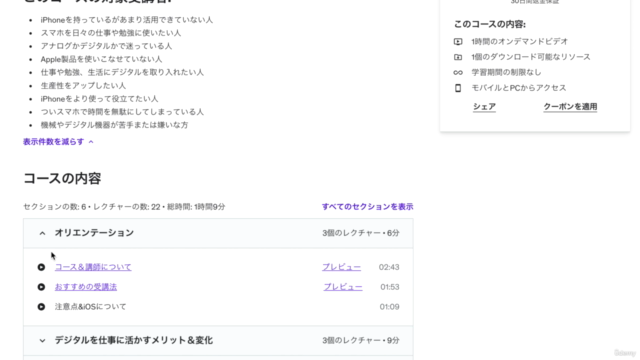Click play icon beside 注意点&iOSについて
Image resolution: width=640 pixels, height=360 pixels.
pyautogui.click(x=41, y=307)
